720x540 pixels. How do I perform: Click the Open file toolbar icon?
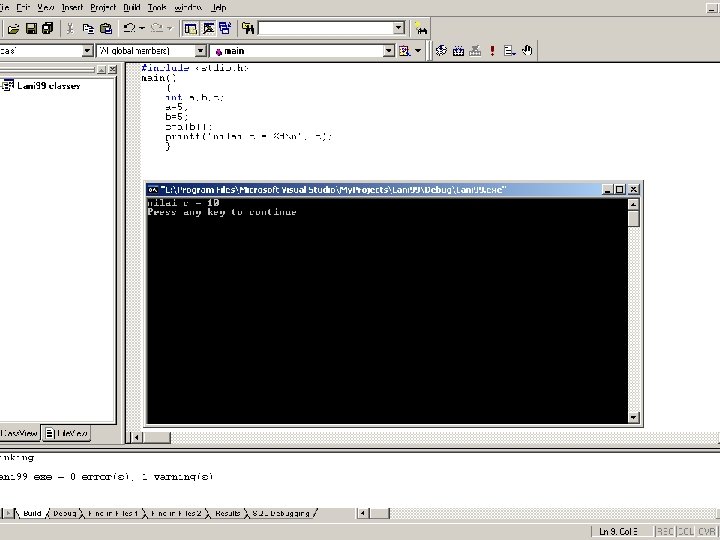pos(13,28)
